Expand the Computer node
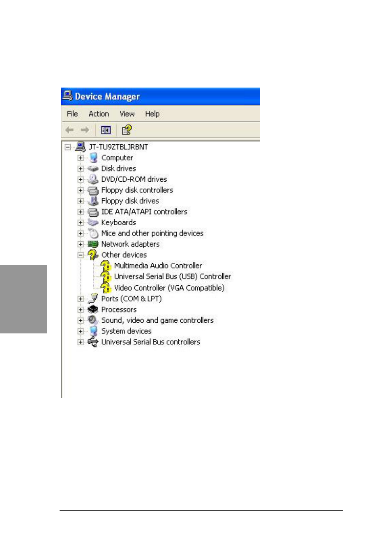The image size is (392, 555). [81, 158]
